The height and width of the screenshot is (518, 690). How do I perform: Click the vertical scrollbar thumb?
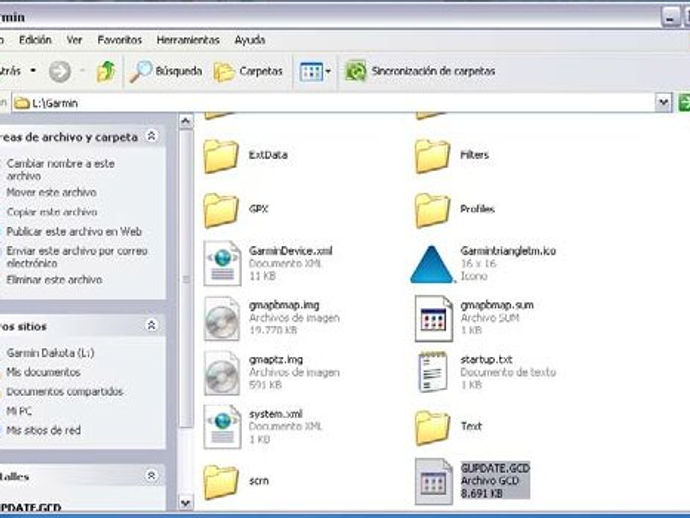186,279
